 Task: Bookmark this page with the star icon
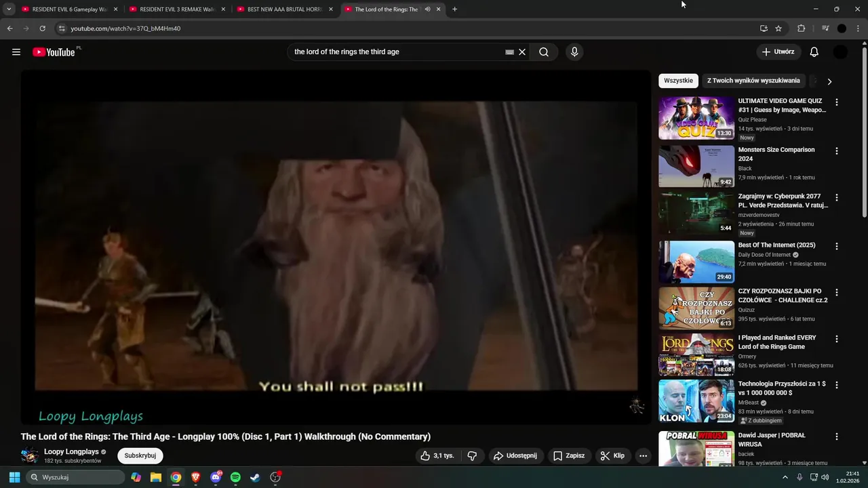778,28
